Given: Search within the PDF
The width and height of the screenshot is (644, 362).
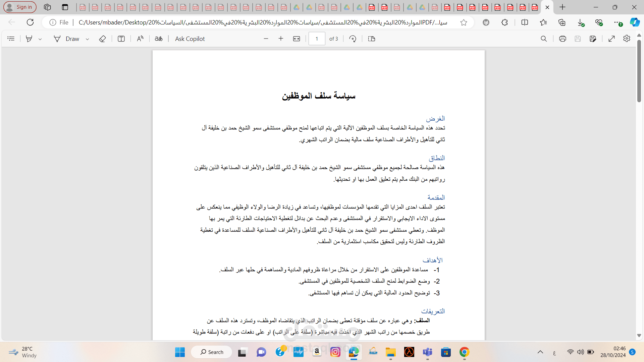Looking at the screenshot, I should pos(544,39).
